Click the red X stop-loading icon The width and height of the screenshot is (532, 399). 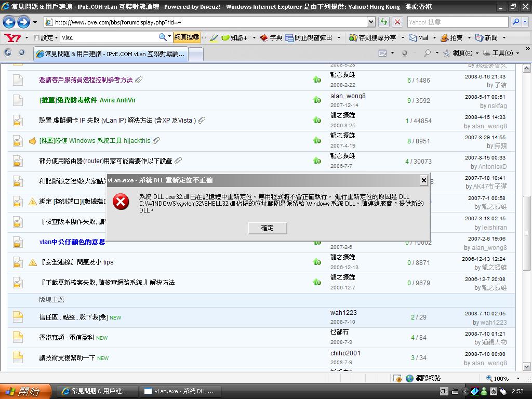click(397, 22)
